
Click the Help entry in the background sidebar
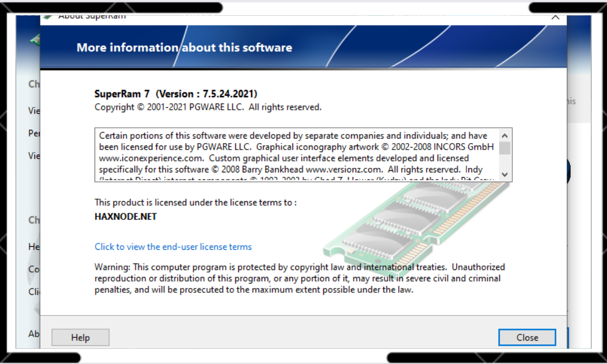(x=32, y=247)
